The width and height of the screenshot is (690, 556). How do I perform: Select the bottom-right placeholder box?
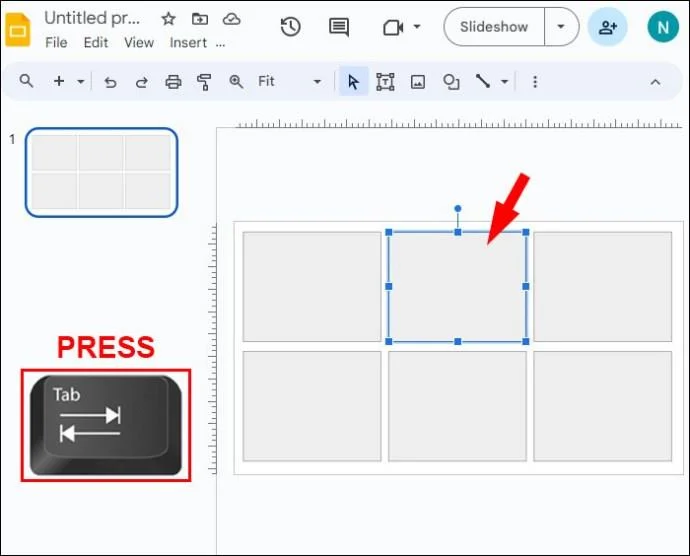coord(602,406)
